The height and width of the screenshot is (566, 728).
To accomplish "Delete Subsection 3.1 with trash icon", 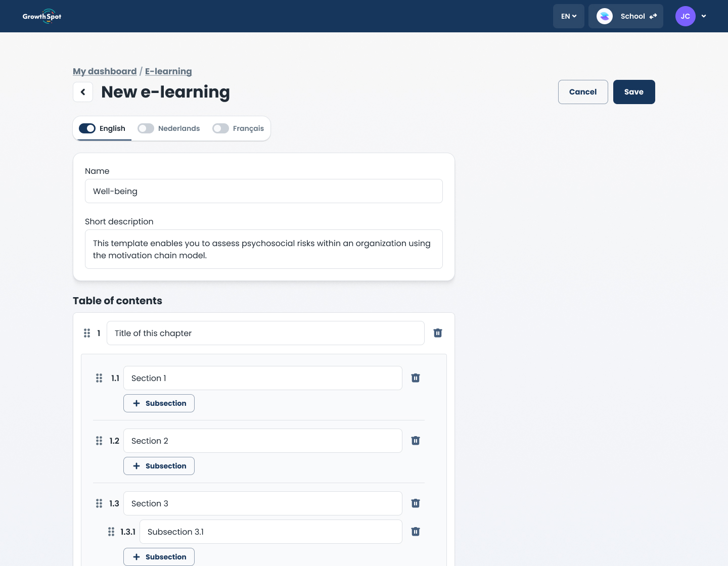I will pyautogui.click(x=416, y=532).
